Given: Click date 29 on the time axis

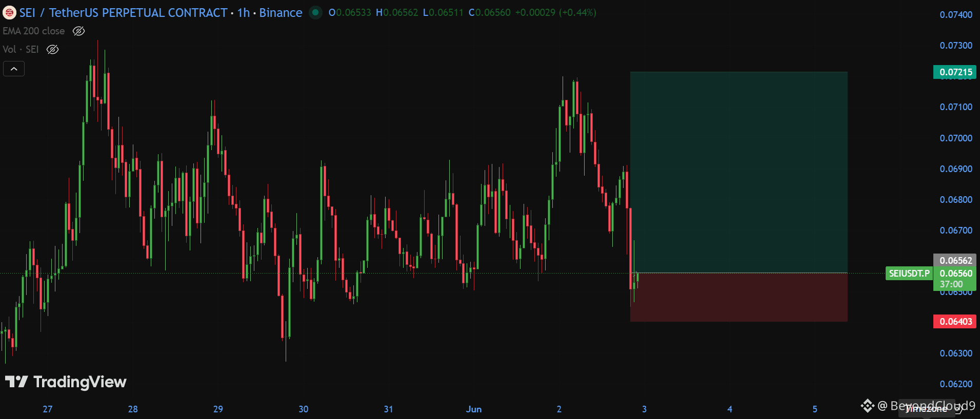Looking at the screenshot, I should click(x=218, y=409).
